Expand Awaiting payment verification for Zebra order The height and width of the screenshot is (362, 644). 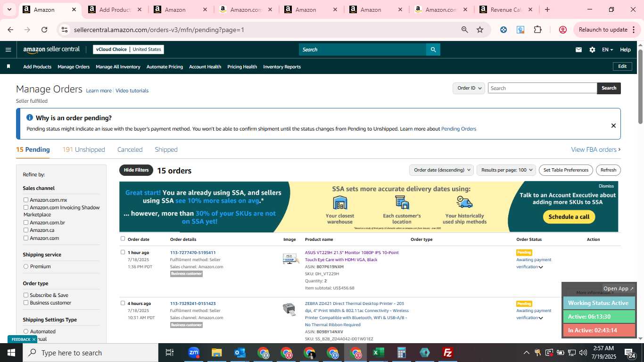coord(541,318)
